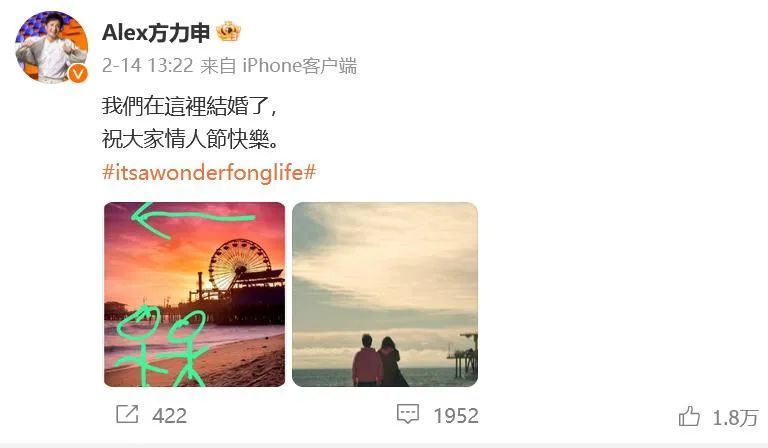This screenshot has height=448, width=768.
Task: Like the post with thumbs-up icon
Action: tap(689, 416)
